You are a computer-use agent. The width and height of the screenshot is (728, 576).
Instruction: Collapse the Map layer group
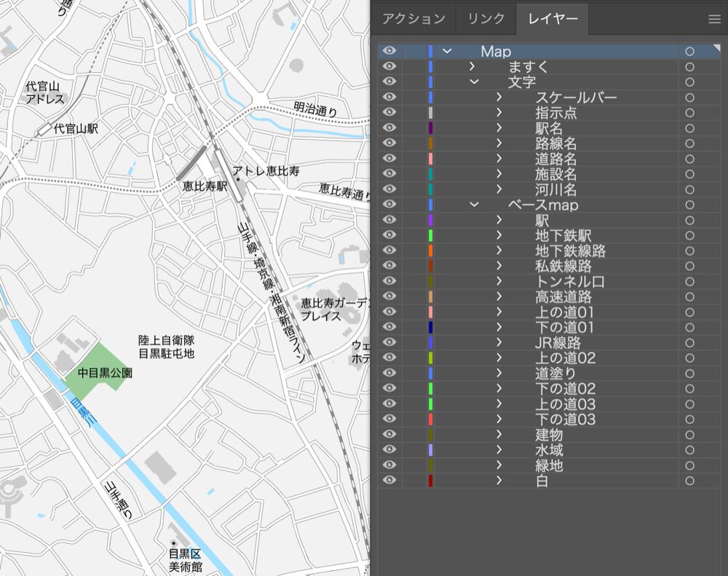coord(447,51)
